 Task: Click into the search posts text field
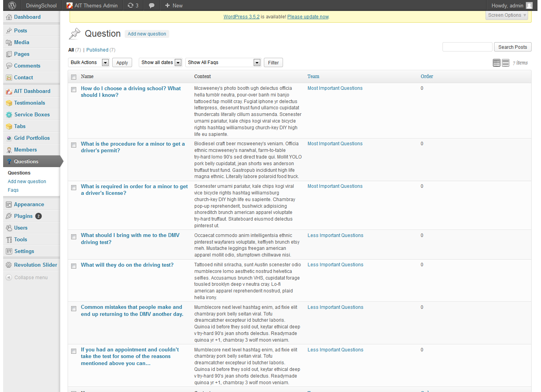(x=467, y=47)
